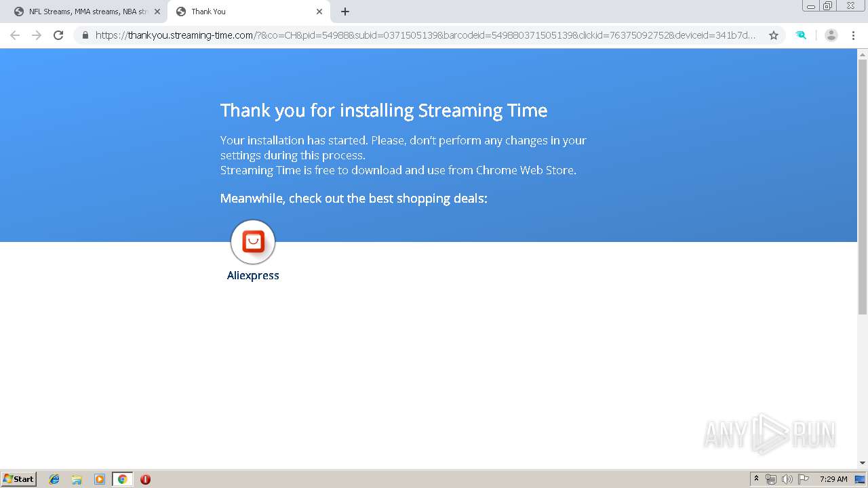View site security lock information
The height and width of the screenshot is (488, 868).
[85, 35]
